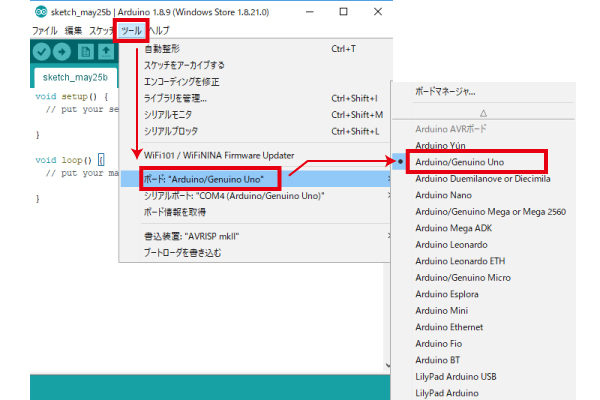Open シリアルプロッタ entry
This screenshot has height=400, width=600.
coord(256,131)
